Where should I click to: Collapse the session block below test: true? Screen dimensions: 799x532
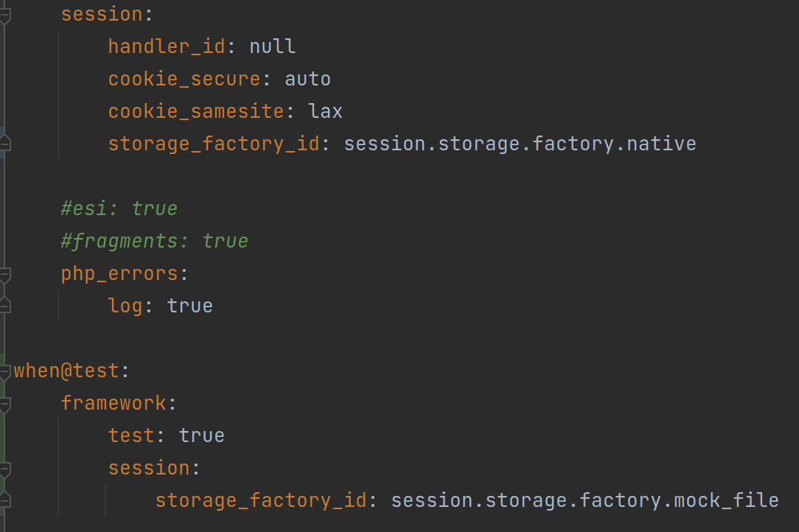[x=4, y=469]
